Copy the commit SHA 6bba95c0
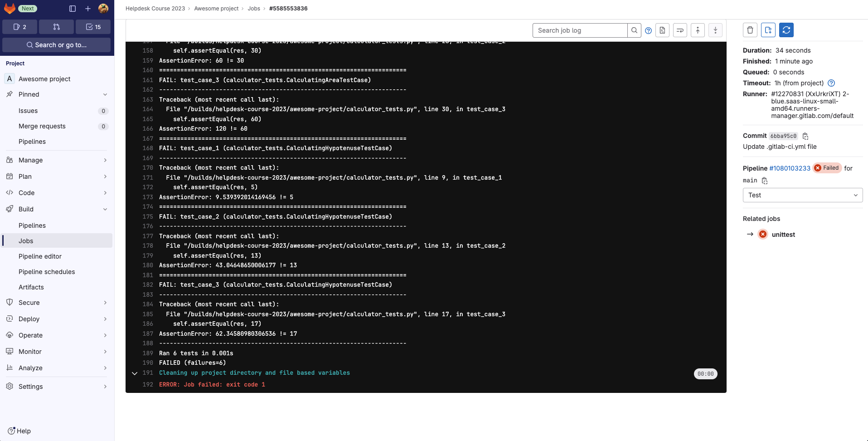 [x=805, y=136]
